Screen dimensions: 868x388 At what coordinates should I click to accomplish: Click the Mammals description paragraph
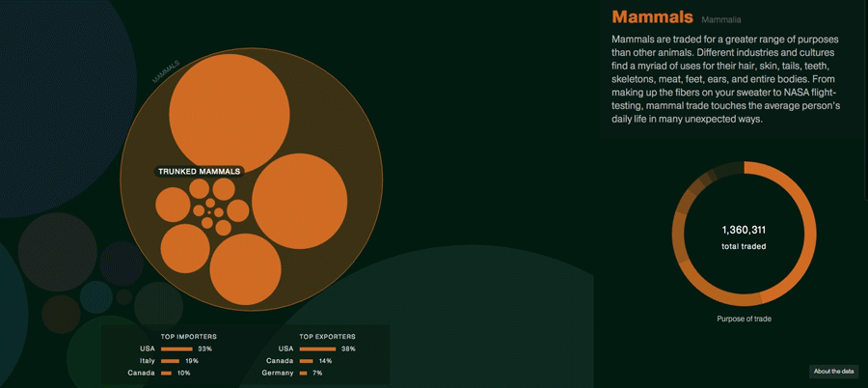pyautogui.click(x=726, y=80)
